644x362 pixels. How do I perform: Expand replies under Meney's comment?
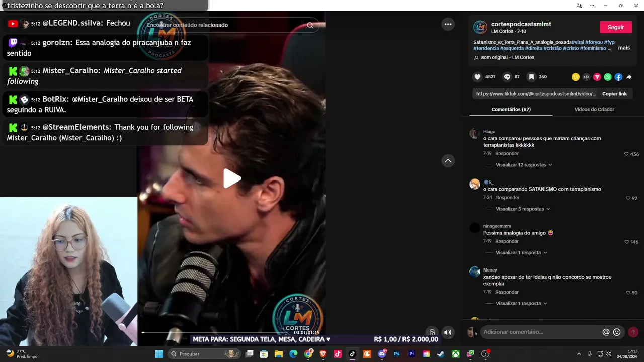pos(522,304)
